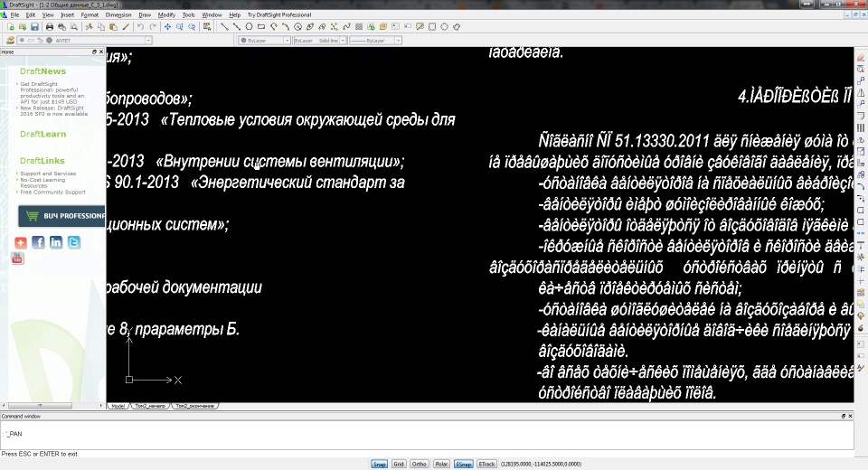Toggle ESnap in status bar
This screenshot has height=470, width=868.
click(463, 464)
